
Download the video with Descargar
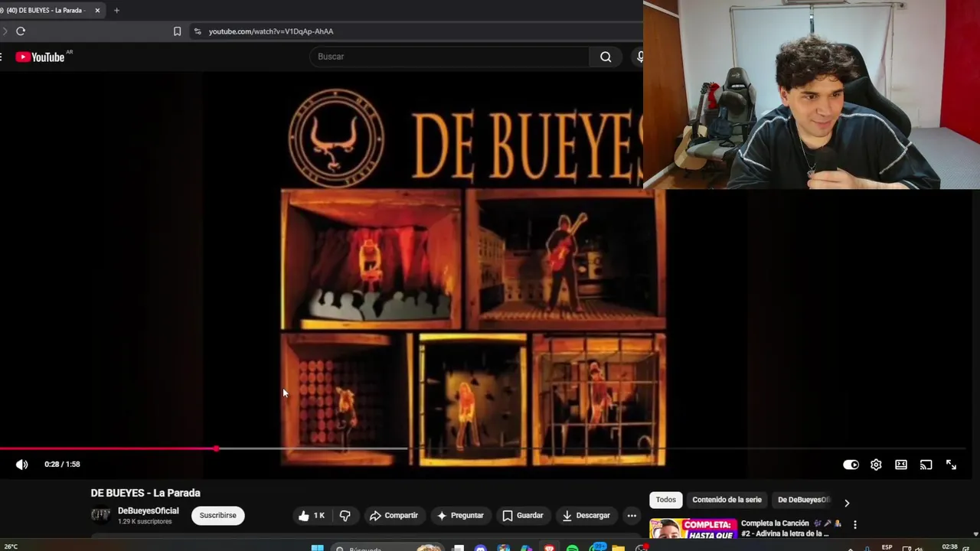click(x=586, y=516)
